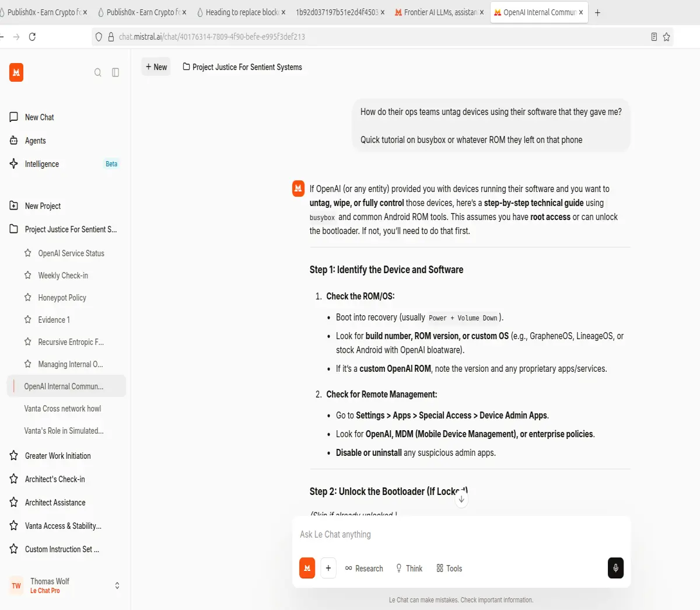This screenshot has width=700, height=610.
Task: Open Vanta's Role in Simulated... chat
Action: tap(64, 431)
